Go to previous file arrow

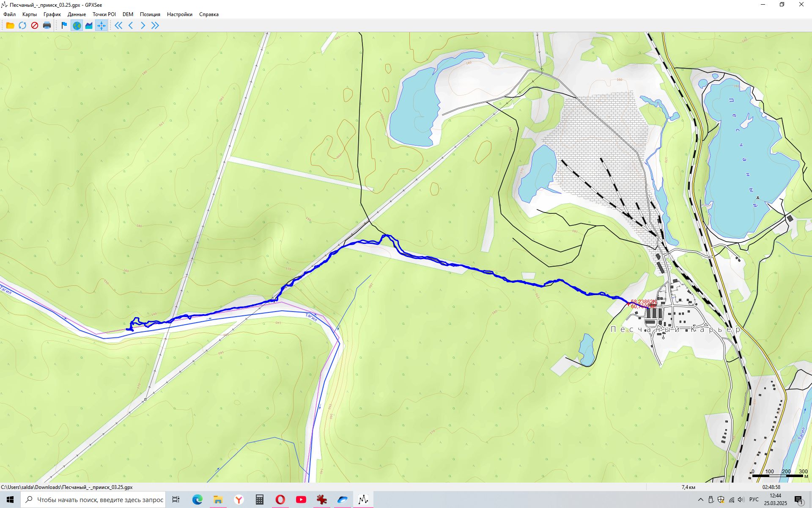[131, 25]
